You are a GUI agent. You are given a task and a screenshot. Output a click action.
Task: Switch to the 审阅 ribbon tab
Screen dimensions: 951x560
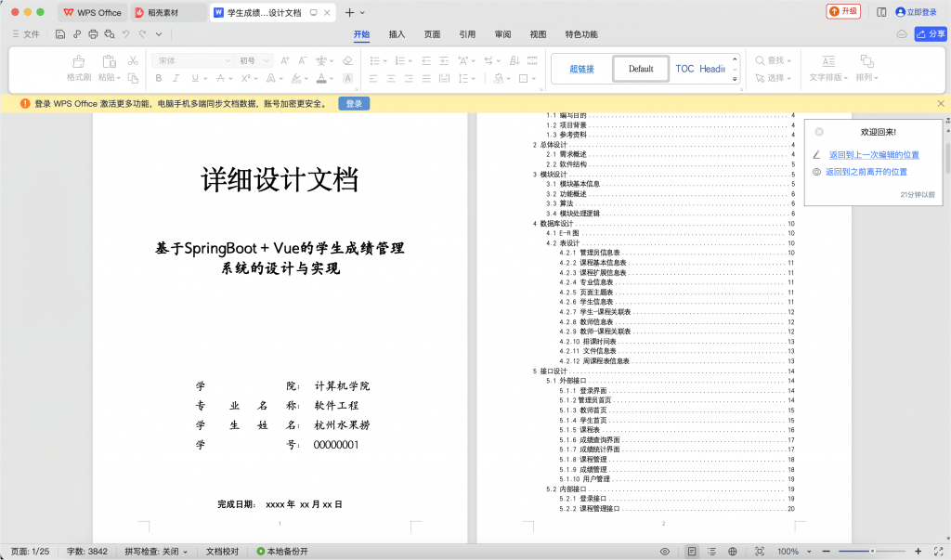click(x=502, y=33)
